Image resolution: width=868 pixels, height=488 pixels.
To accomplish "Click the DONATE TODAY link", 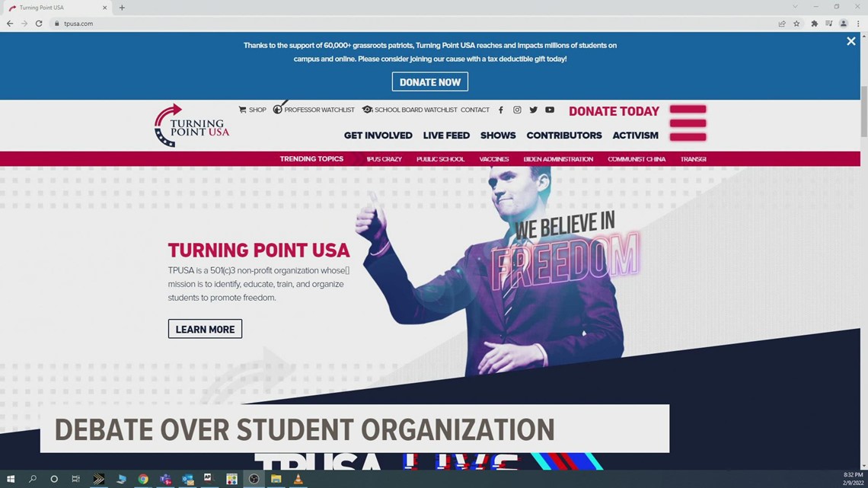I will pos(614,111).
